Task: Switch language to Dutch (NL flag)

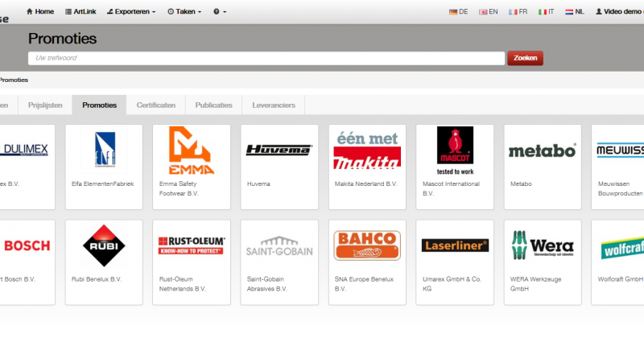Action: point(575,12)
